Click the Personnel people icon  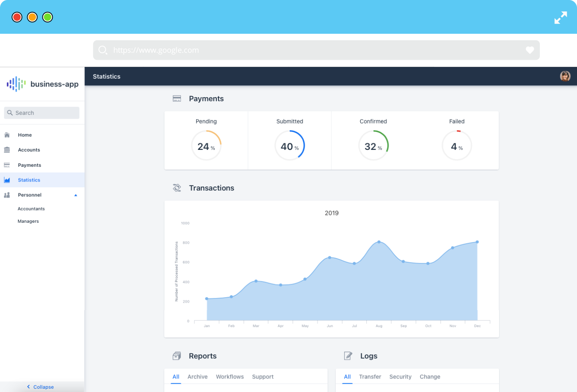pyautogui.click(x=7, y=195)
